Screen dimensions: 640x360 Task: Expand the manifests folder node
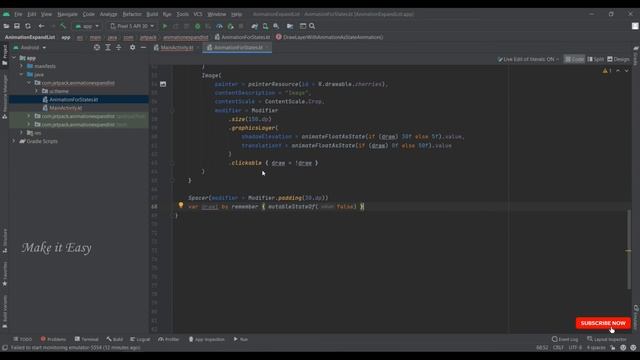[22, 66]
